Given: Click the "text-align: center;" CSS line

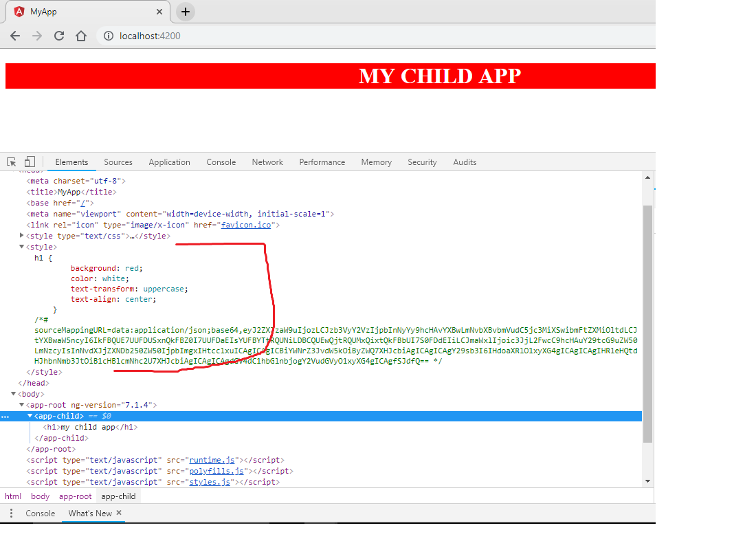Looking at the screenshot, I should click(113, 299).
